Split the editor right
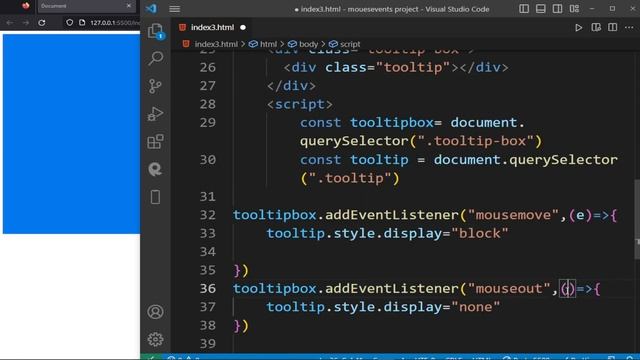The image size is (640, 360). pyautogui.click(x=613, y=27)
